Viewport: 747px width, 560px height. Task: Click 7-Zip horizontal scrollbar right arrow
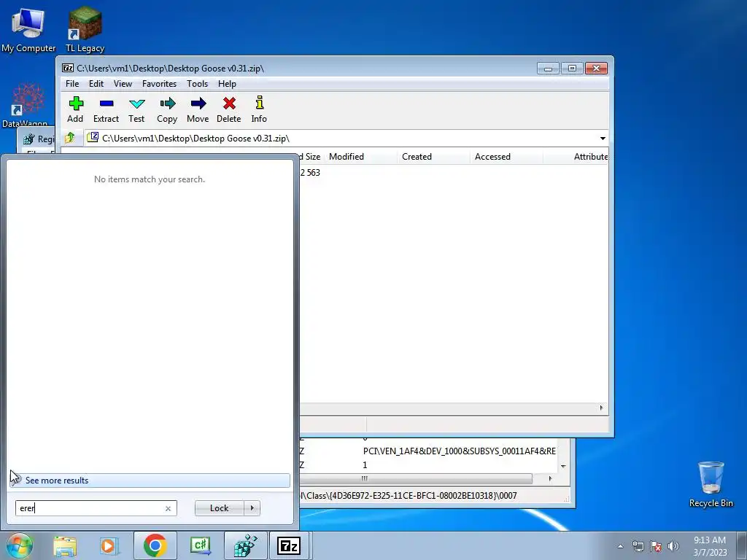coord(601,408)
